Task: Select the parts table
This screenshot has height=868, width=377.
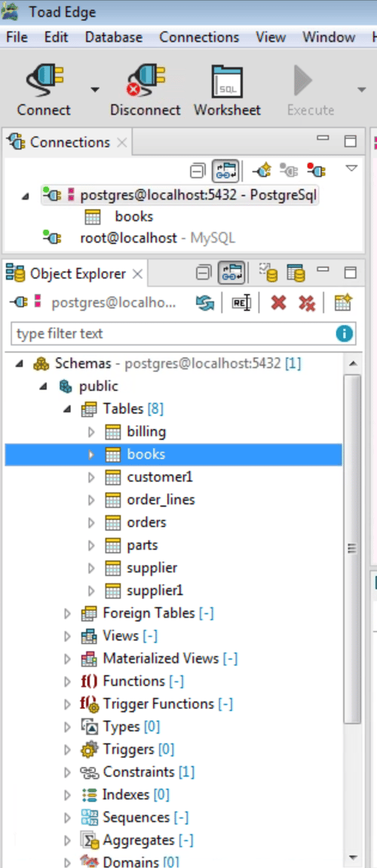Action: tap(143, 546)
